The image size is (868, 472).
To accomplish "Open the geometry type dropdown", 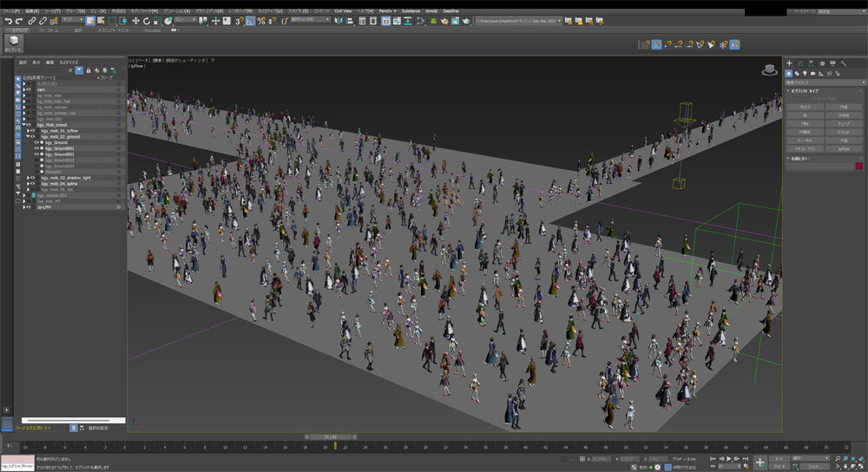I will 825,82.
